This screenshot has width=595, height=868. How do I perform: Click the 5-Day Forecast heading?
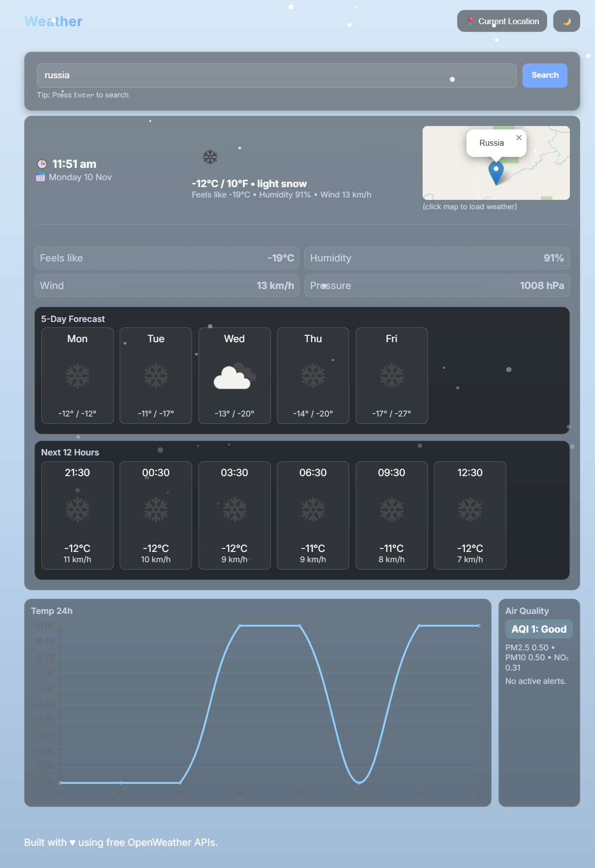pyautogui.click(x=73, y=319)
